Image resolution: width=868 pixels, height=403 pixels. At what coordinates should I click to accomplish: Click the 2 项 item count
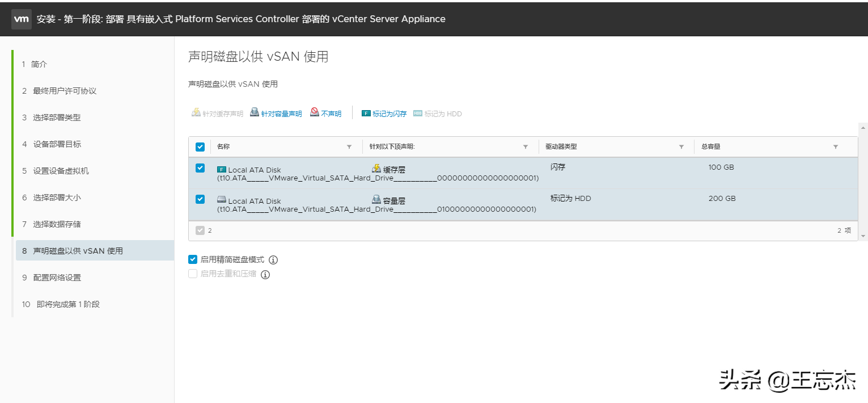click(x=844, y=230)
